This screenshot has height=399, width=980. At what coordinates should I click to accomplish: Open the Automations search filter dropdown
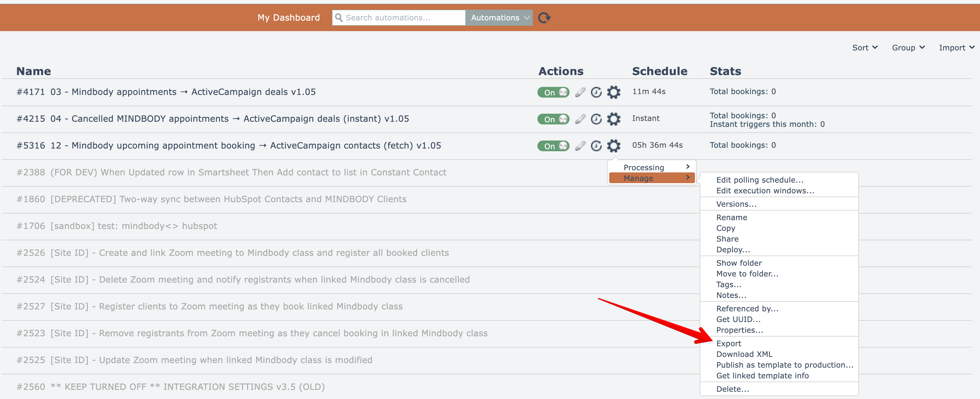(499, 18)
